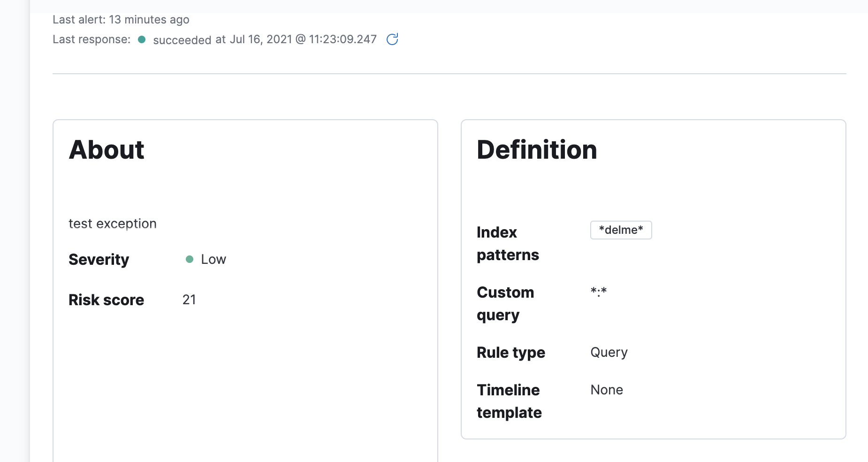Click the *:* custom query value
Image resolution: width=868 pixels, height=462 pixels.
pos(599,292)
